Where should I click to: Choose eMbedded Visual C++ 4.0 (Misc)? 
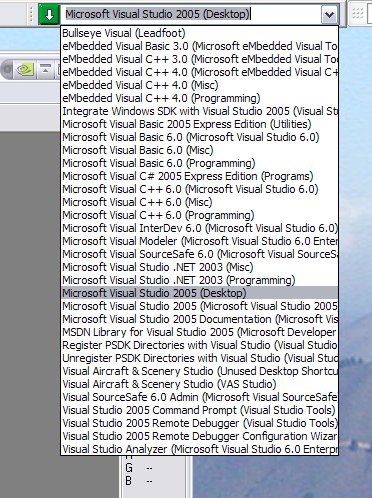click(x=200, y=85)
